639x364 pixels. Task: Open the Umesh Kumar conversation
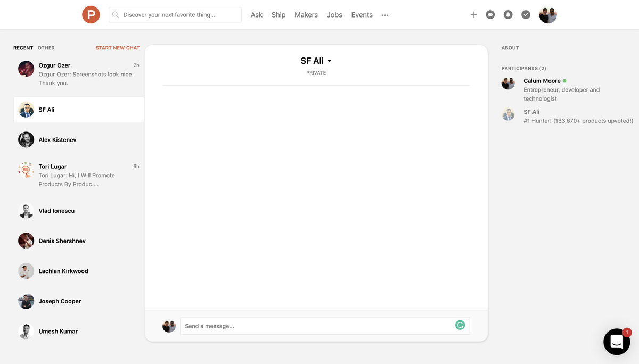click(x=79, y=331)
